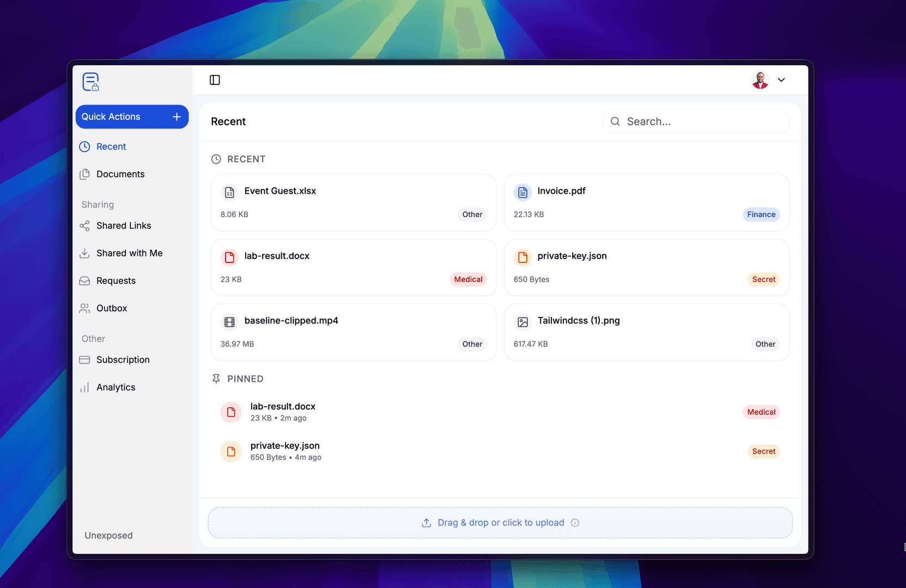Click the Documents icon in sidebar
The image size is (906, 588).
point(84,174)
